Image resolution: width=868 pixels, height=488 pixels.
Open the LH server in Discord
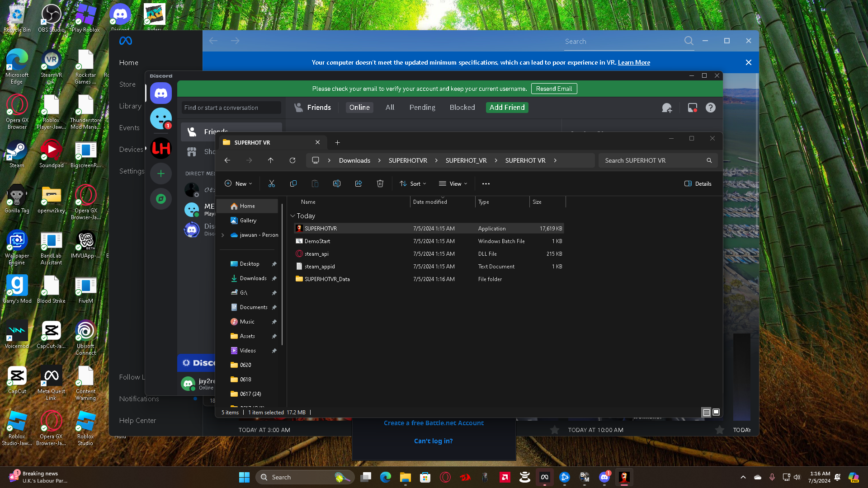[161, 148]
